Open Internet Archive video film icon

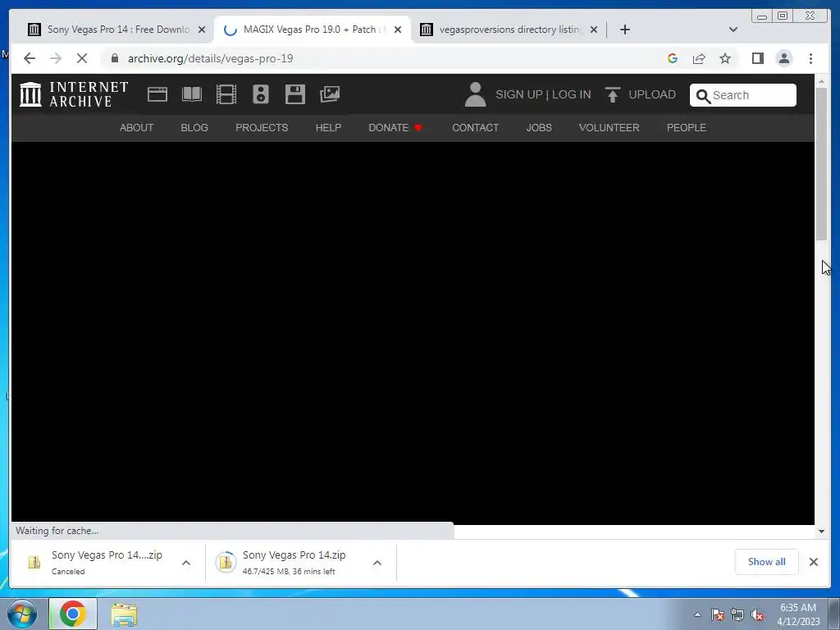tap(226, 94)
